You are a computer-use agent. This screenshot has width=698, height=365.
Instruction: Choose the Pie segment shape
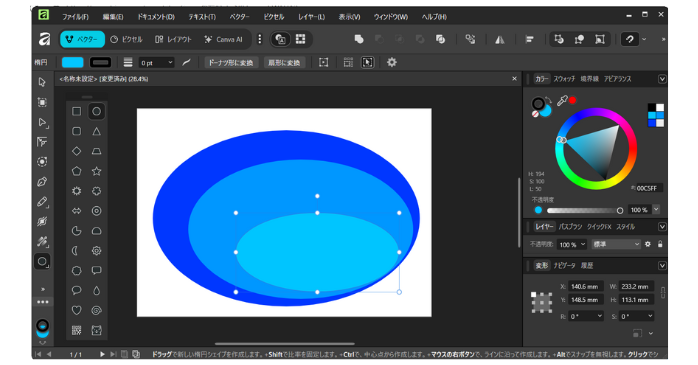pyautogui.click(x=77, y=231)
